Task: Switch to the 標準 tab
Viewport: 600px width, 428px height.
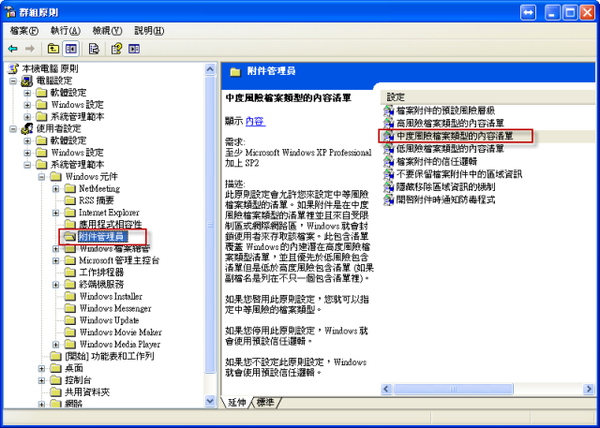Action: click(x=265, y=402)
